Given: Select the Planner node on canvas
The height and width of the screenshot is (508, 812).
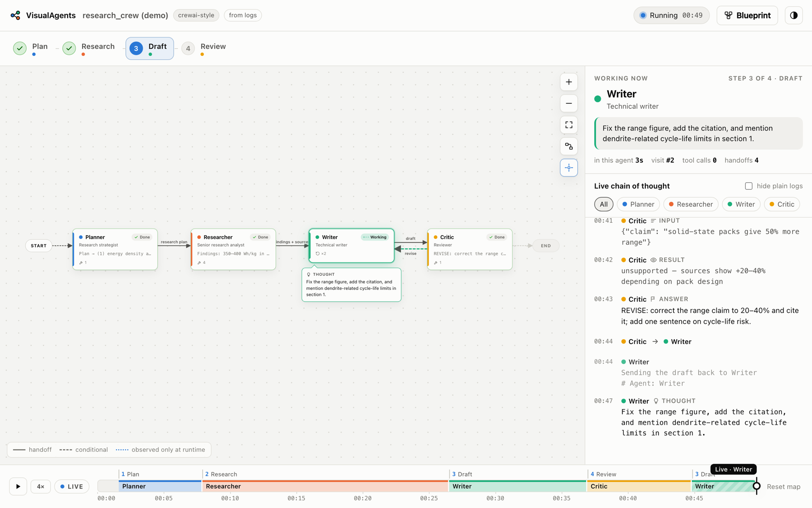Looking at the screenshot, I should 115,249.
